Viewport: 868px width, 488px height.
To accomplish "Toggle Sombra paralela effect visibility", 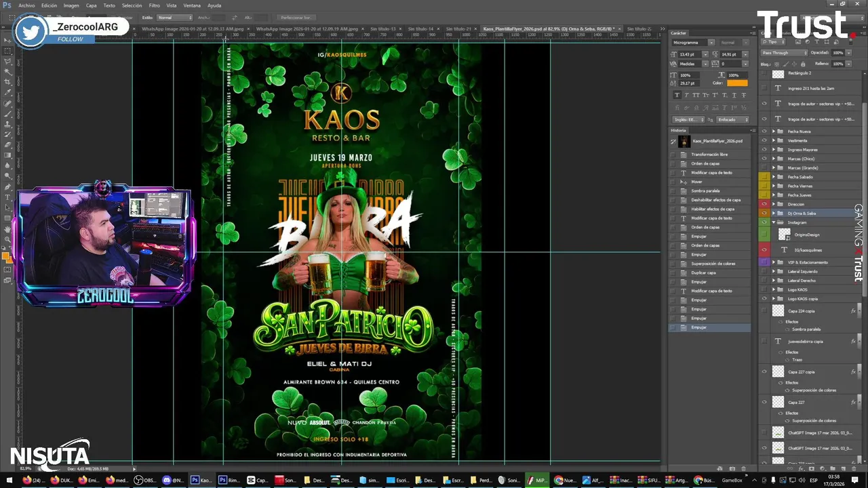I will pos(788,329).
